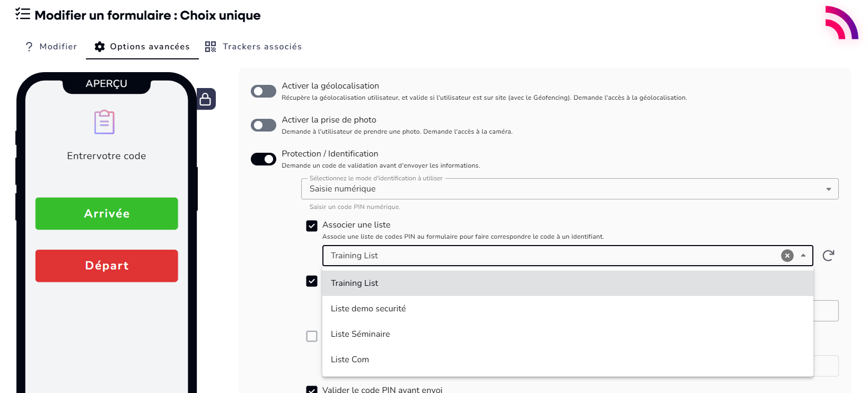
Task: Collapse the Training List dropdown arrow
Action: tap(803, 256)
